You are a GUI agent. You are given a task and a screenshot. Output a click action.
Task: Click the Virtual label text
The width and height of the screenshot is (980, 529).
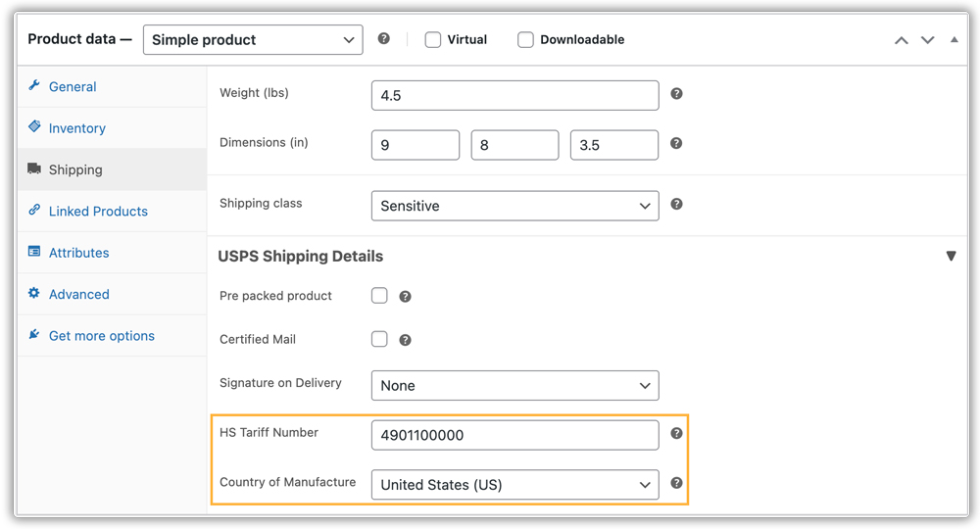[466, 40]
